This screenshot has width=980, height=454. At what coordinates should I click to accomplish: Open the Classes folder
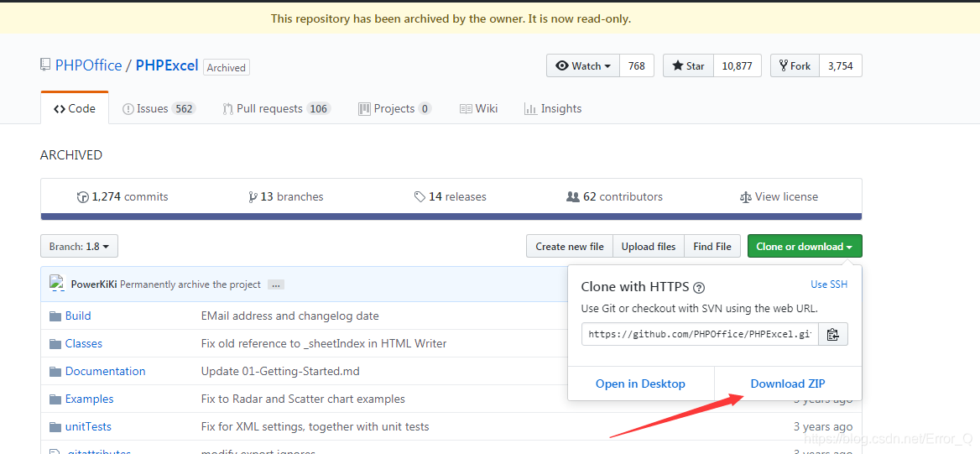coord(84,343)
